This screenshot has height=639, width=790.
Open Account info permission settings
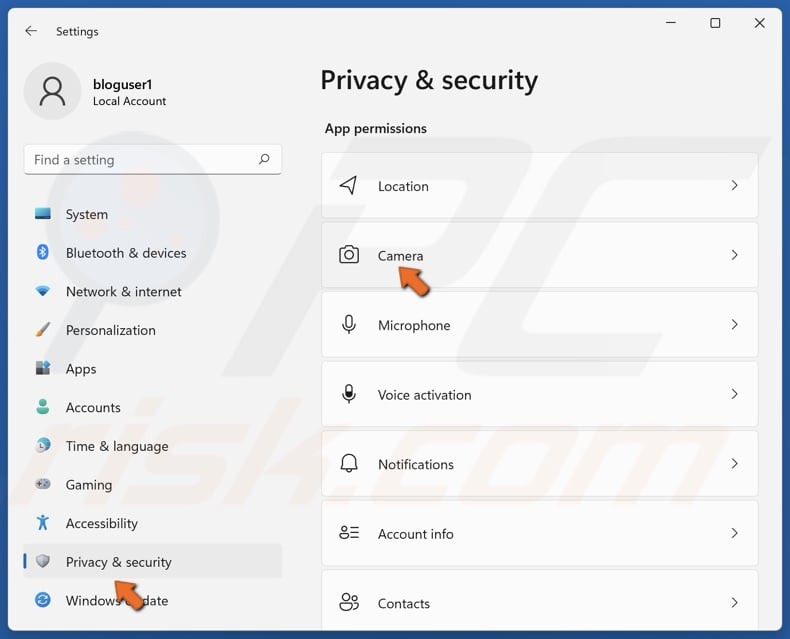tap(540, 534)
